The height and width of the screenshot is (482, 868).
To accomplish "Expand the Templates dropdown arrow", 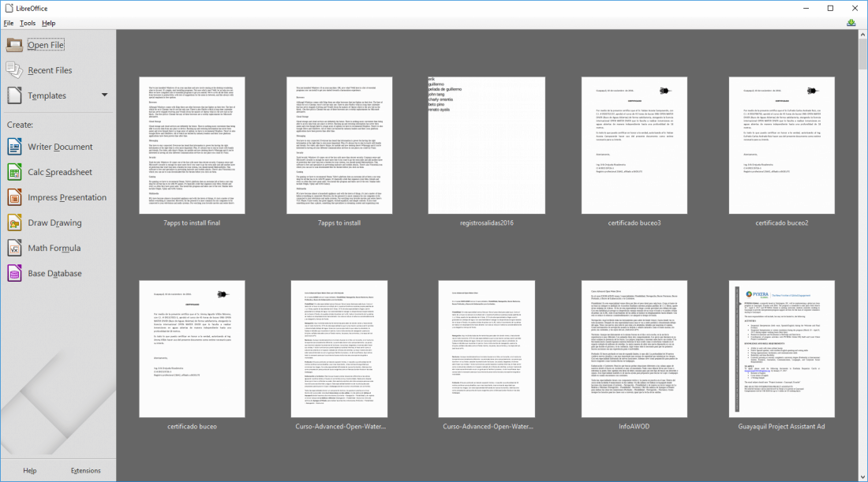I will pos(105,95).
